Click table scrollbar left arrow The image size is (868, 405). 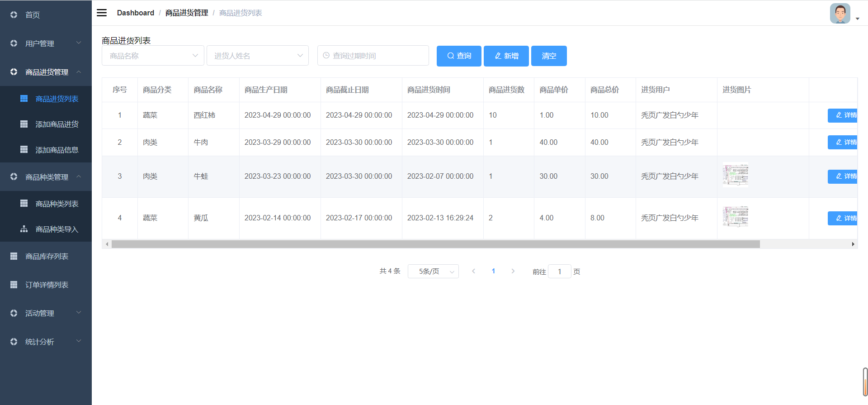[107, 244]
